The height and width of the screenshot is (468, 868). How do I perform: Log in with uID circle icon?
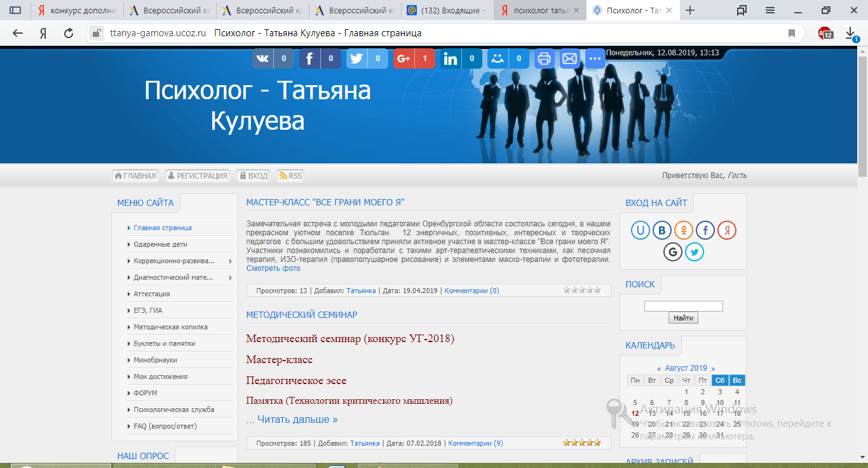point(641,230)
